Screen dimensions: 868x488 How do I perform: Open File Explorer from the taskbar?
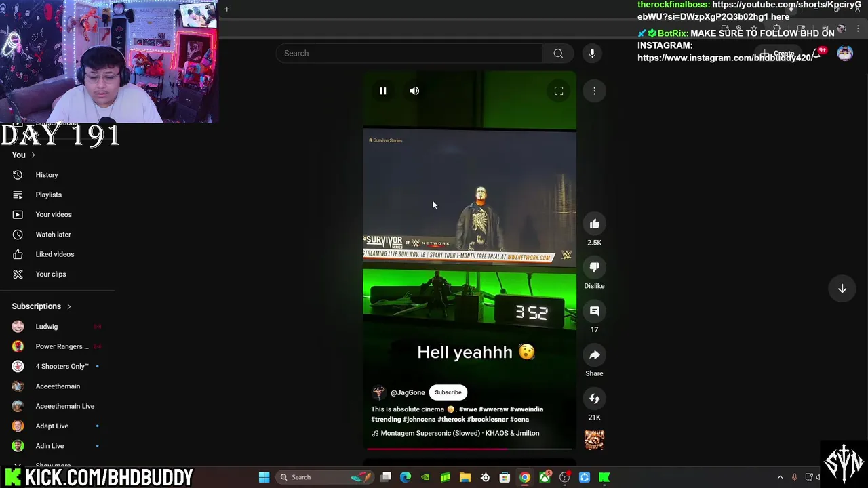465,477
